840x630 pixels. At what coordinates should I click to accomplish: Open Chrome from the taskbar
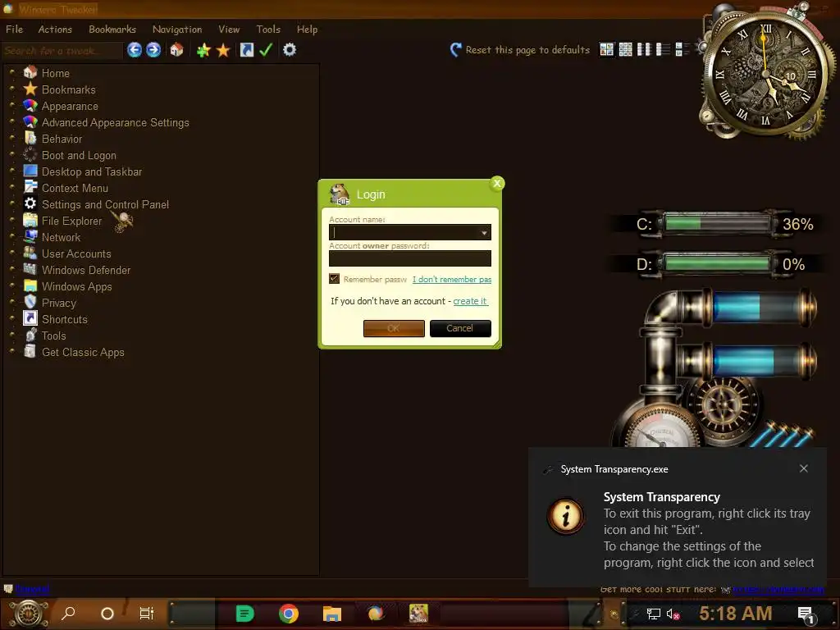[x=289, y=614]
